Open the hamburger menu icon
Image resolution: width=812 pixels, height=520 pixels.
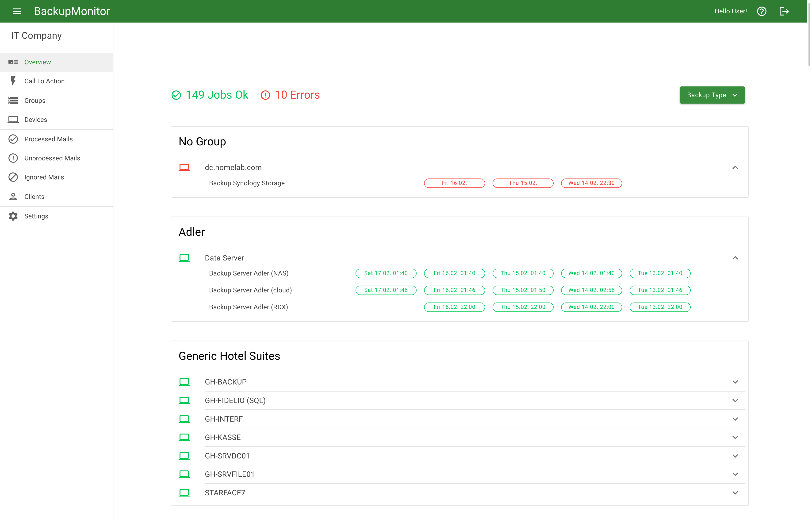[x=17, y=11]
